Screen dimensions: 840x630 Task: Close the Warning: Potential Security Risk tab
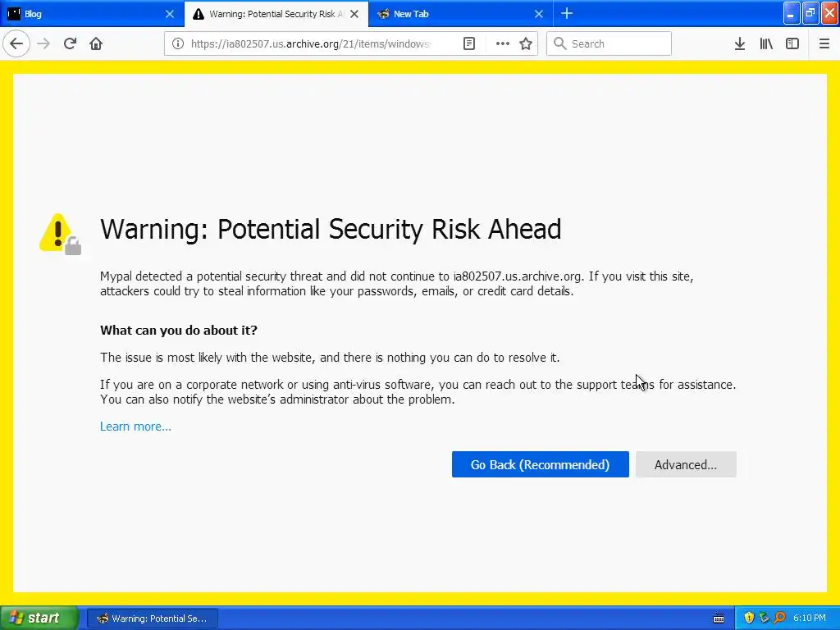click(354, 14)
